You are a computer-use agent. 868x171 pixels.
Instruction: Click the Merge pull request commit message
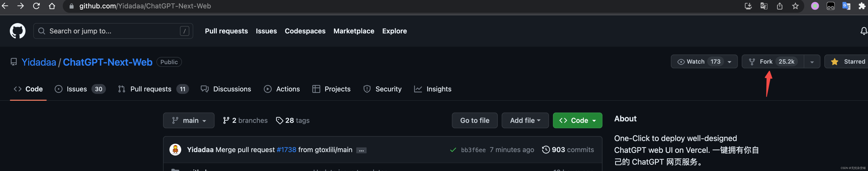click(x=245, y=150)
